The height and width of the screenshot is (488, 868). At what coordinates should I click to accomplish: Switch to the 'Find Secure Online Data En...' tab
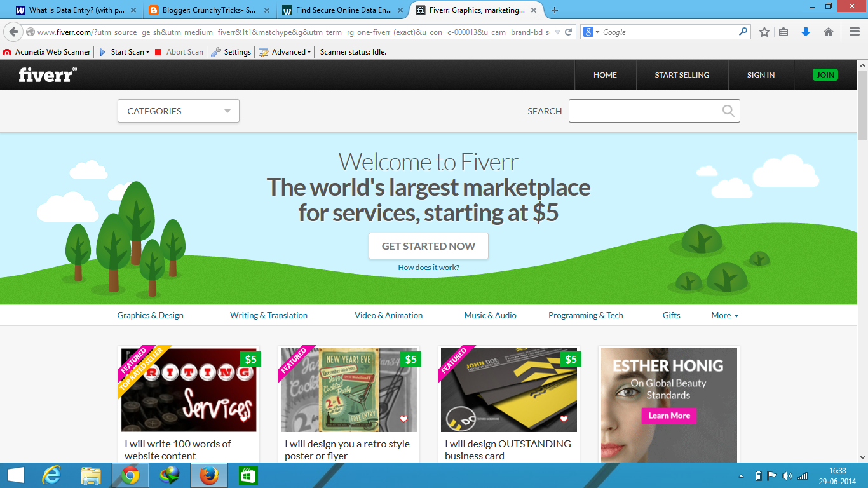(344, 10)
